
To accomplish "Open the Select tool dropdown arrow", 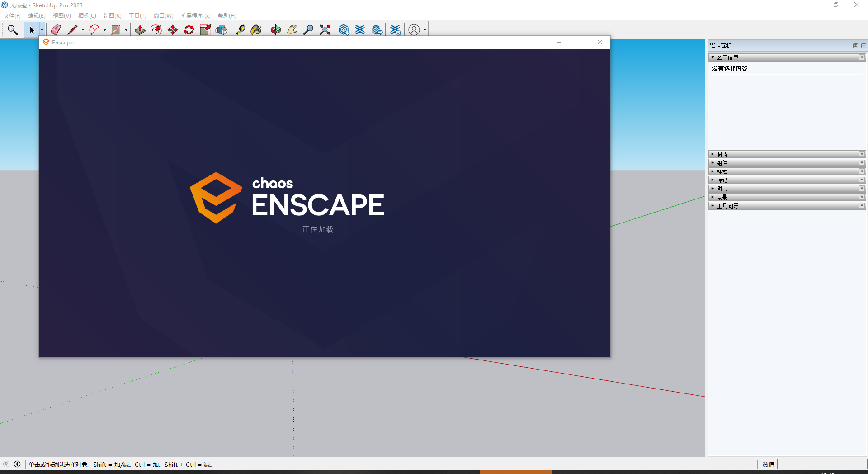I will click(42, 30).
